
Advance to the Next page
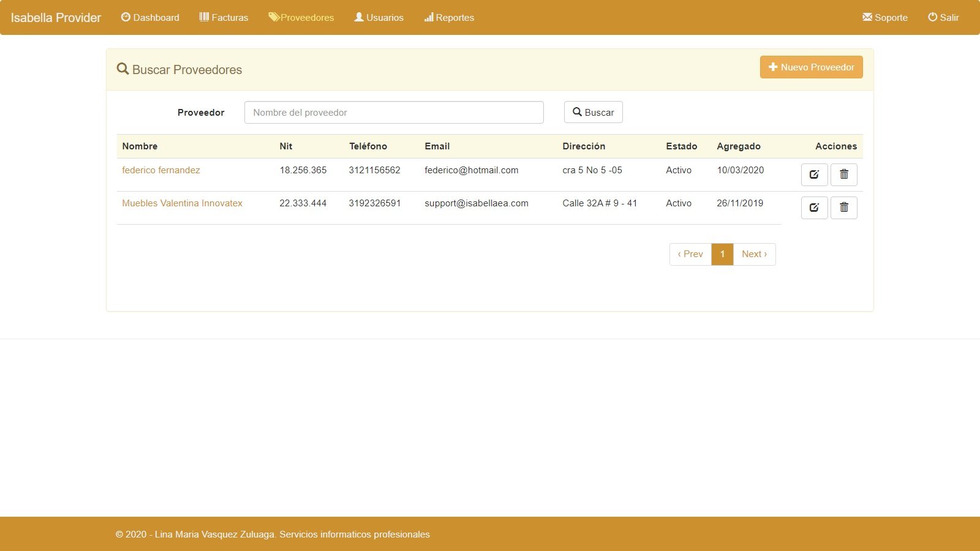point(754,254)
